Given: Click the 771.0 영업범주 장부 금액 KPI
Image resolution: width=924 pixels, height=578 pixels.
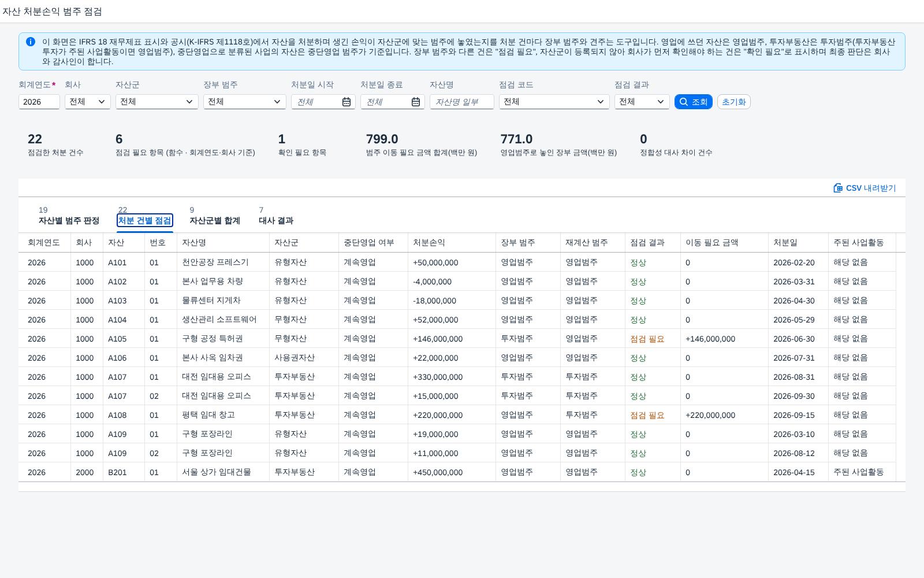Looking at the screenshot, I should tap(516, 139).
